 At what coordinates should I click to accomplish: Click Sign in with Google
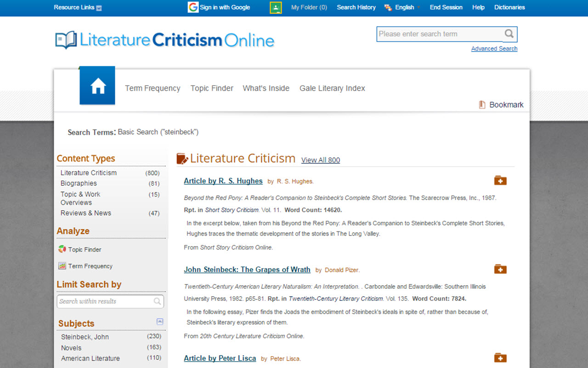[225, 7]
